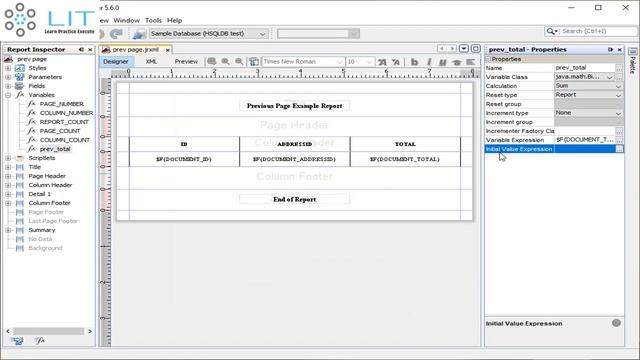The width and height of the screenshot is (640, 360).
Task: Open the Increment type None dropdown
Action: click(618, 113)
